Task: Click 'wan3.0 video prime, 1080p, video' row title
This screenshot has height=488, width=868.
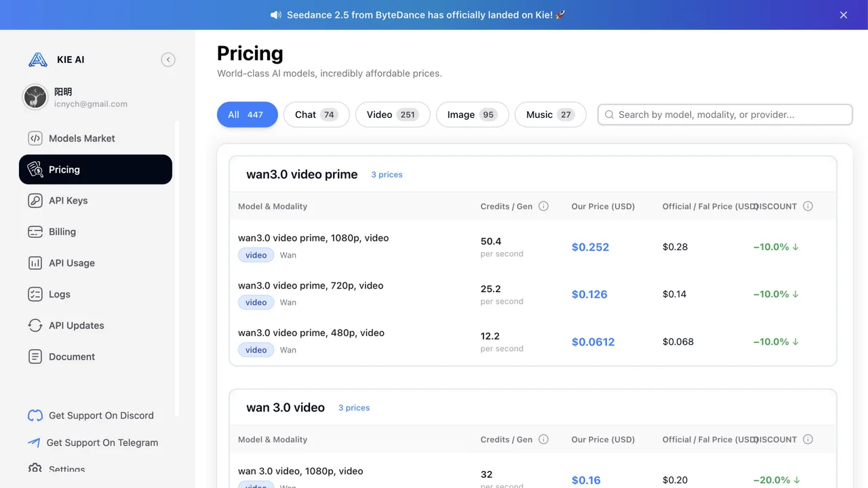Action: tap(313, 238)
